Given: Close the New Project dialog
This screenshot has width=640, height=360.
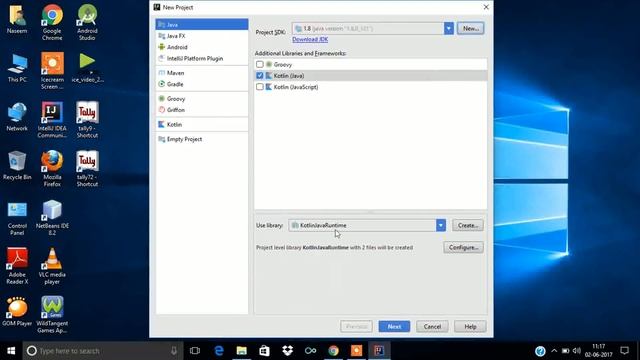Looking at the screenshot, I should pyautogui.click(x=486, y=7).
